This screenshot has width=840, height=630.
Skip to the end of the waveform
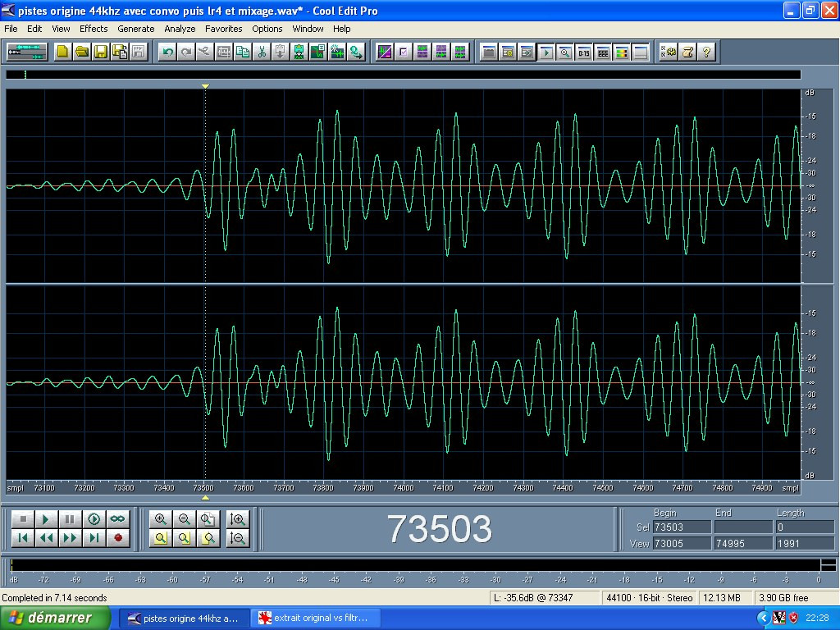click(x=94, y=538)
